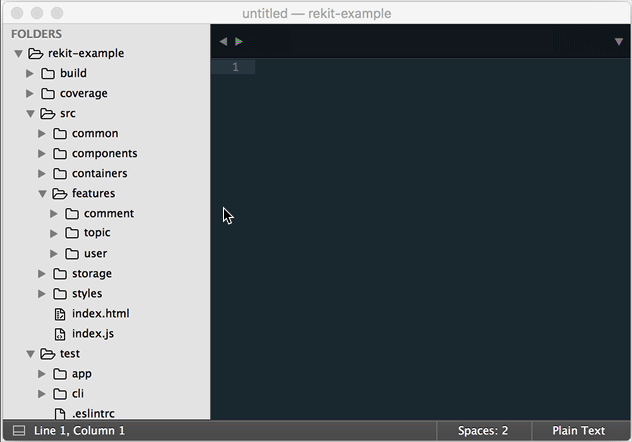Click the rekit-example open folder icon

coord(35,53)
